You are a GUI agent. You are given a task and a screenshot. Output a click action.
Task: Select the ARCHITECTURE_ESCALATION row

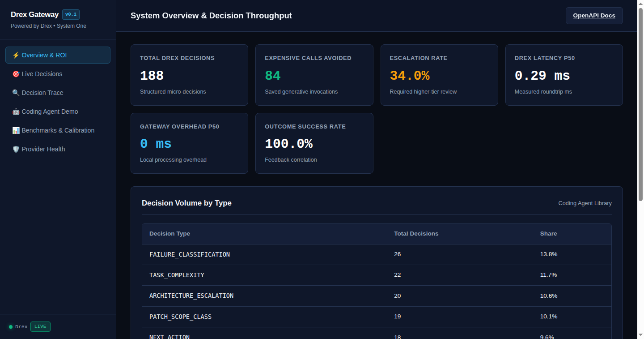pyautogui.click(x=377, y=296)
